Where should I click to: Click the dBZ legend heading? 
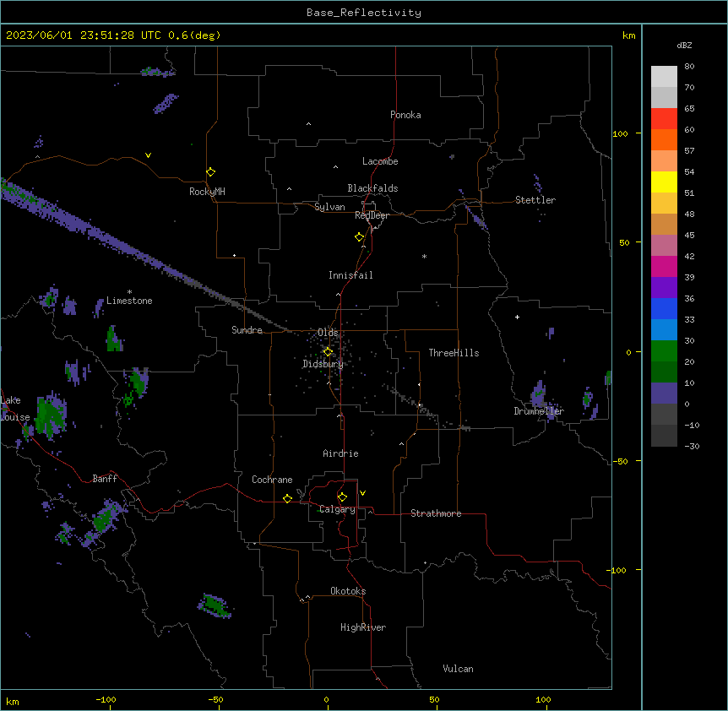[684, 45]
